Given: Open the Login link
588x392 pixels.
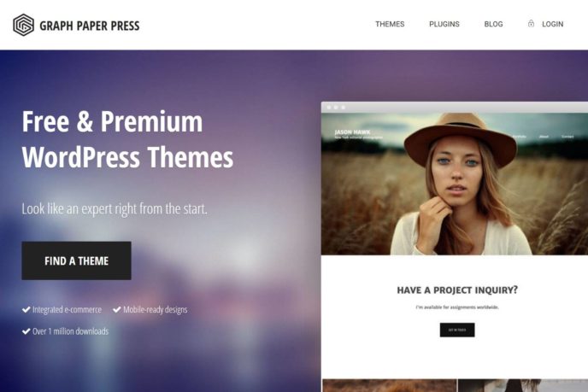Looking at the screenshot, I should (552, 24).
